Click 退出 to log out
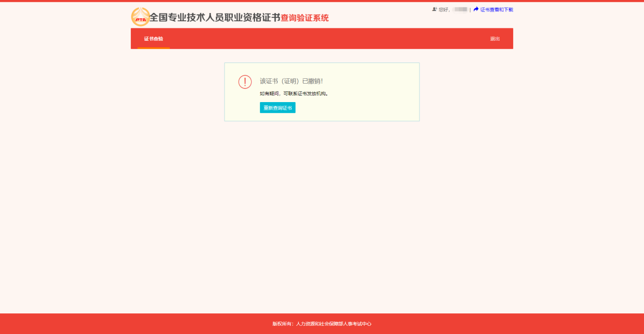This screenshot has height=334, width=644. tap(494, 39)
